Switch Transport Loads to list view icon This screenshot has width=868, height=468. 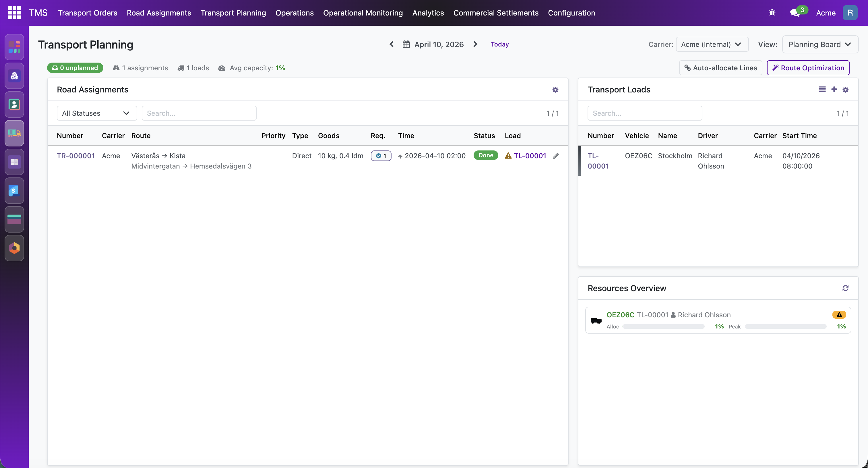pos(822,89)
